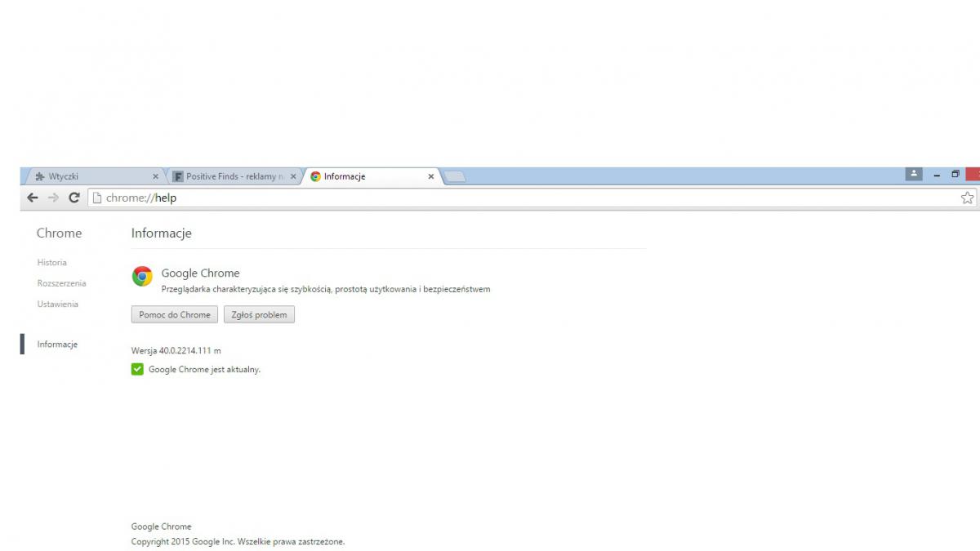
Task: Open Ustawienia in the sidebar
Action: click(58, 304)
